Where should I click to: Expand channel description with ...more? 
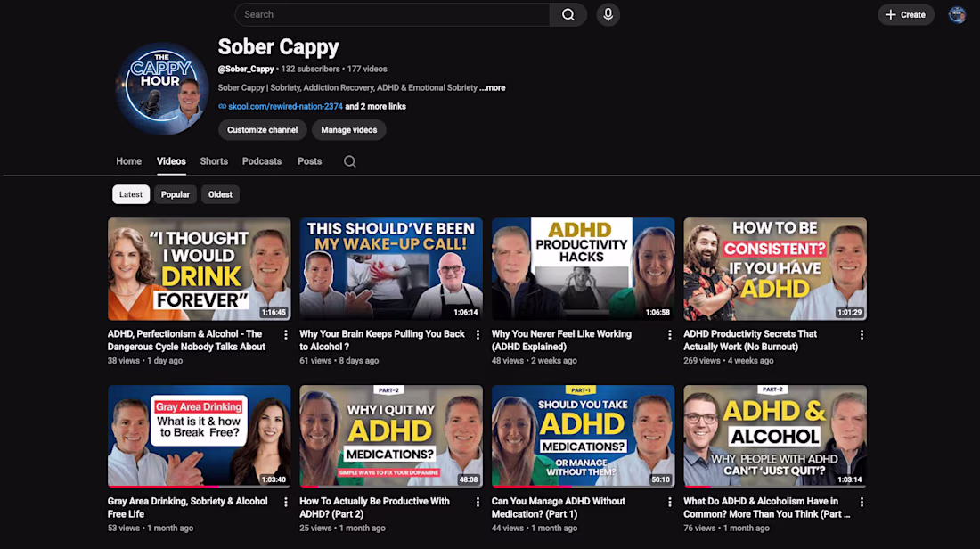point(493,87)
